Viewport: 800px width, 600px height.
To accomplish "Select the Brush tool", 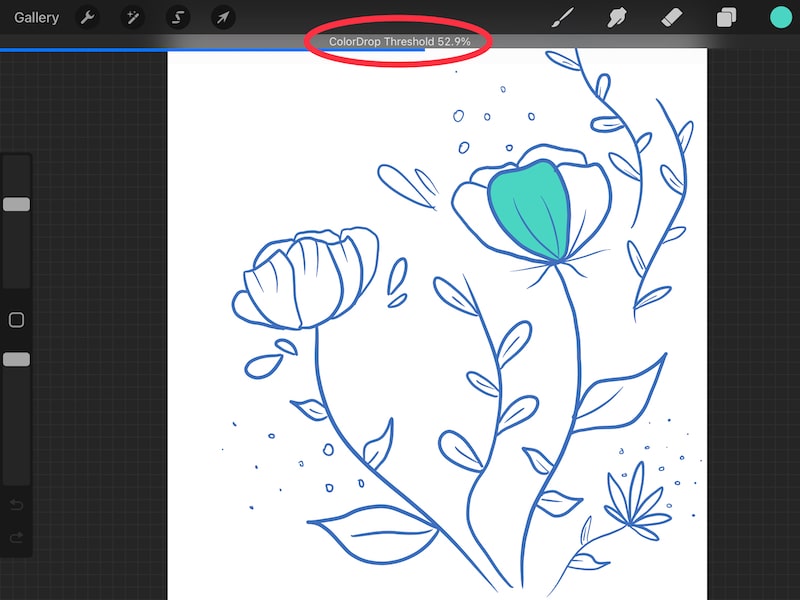I will click(x=562, y=17).
